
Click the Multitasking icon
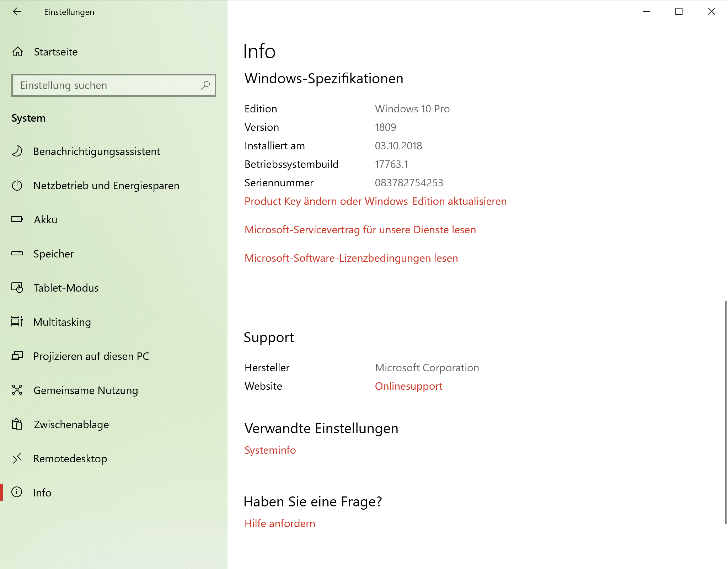(17, 322)
